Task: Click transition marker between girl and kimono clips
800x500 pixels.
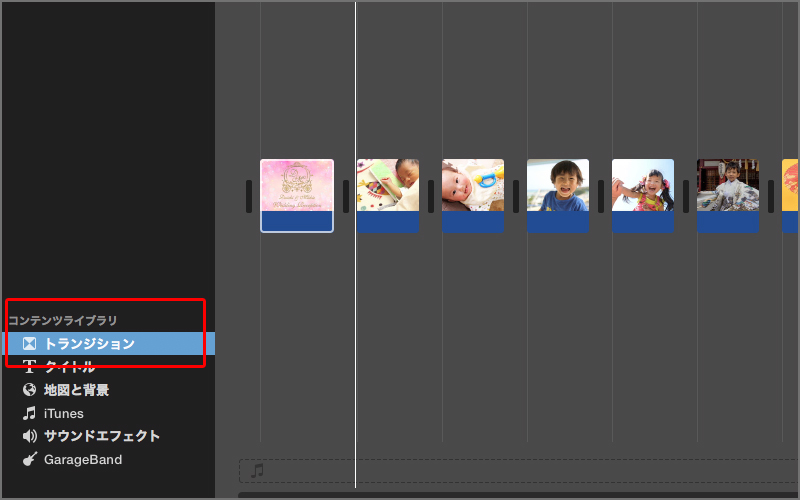Action: (x=686, y=196)
